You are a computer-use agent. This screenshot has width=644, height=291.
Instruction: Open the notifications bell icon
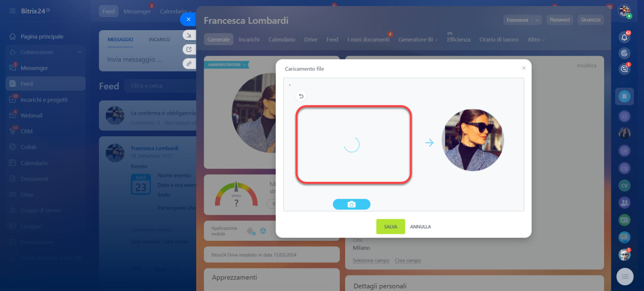624,37
